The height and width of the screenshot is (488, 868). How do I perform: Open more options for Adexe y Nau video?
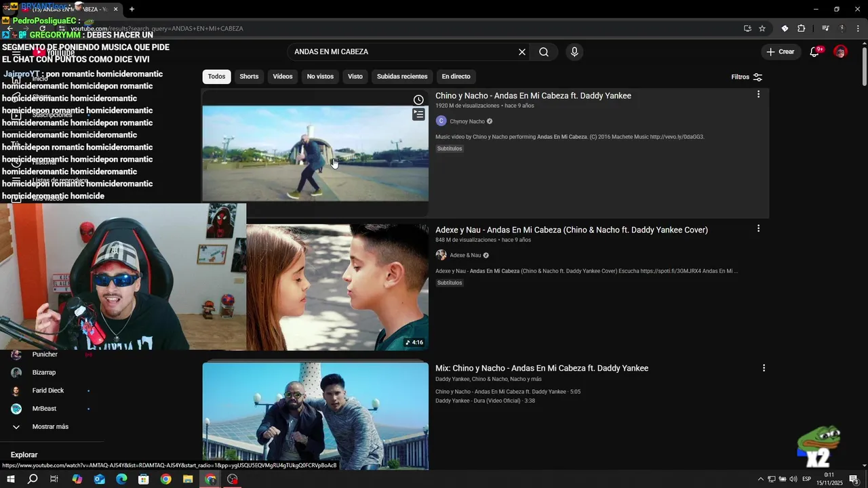758,229
